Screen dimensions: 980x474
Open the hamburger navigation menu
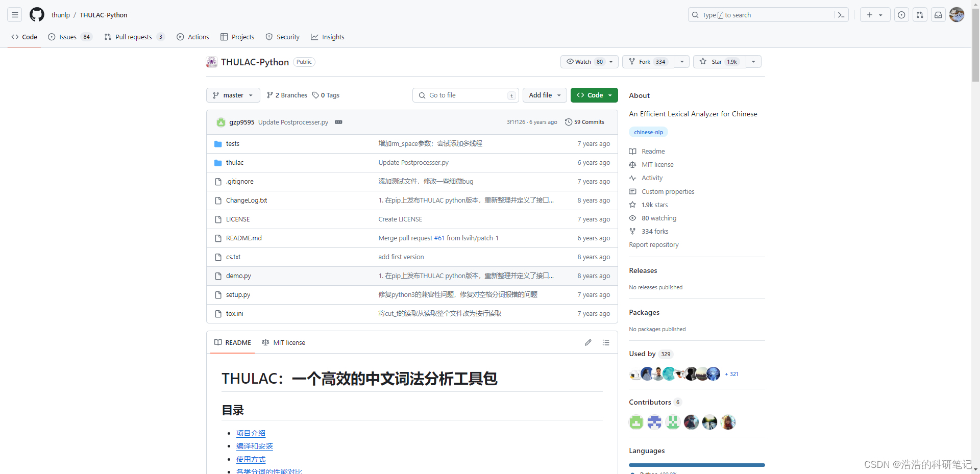pyautogui.click(x=15, y=15)
